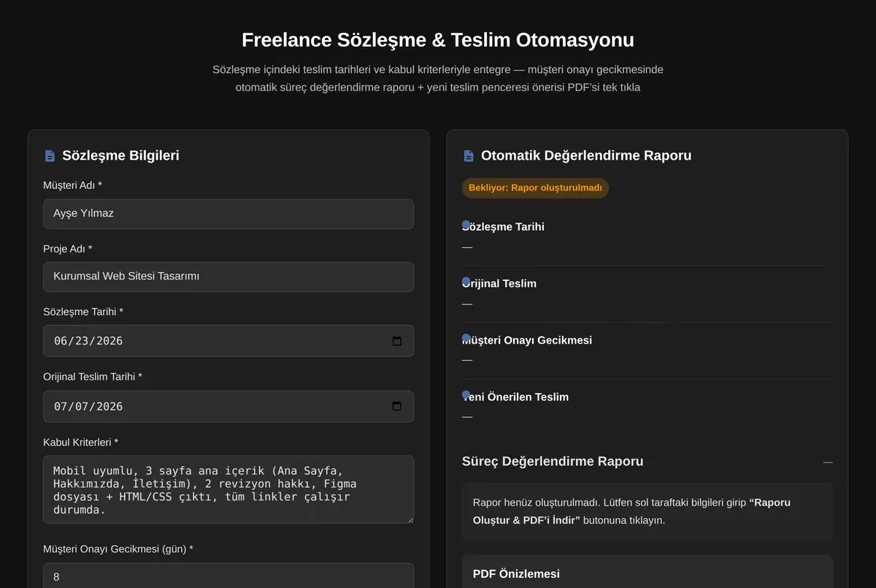Focus the Proje Adı input field

click(228, 276)
